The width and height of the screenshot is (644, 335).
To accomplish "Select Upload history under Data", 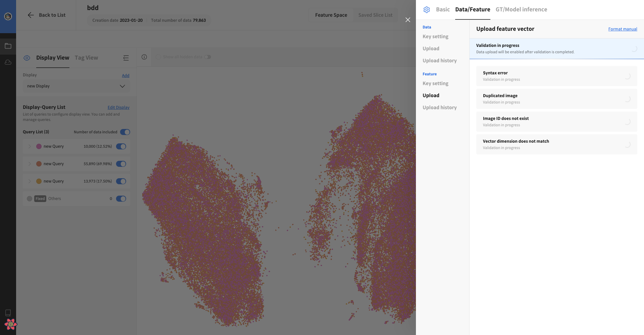I will tap(440, 61).
